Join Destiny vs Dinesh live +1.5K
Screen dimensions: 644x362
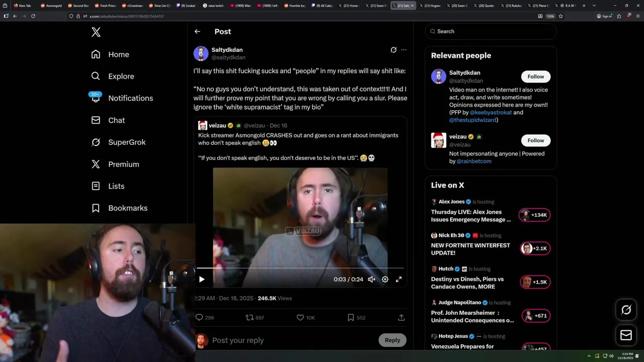pyautogui.click(x=535, y=282)
